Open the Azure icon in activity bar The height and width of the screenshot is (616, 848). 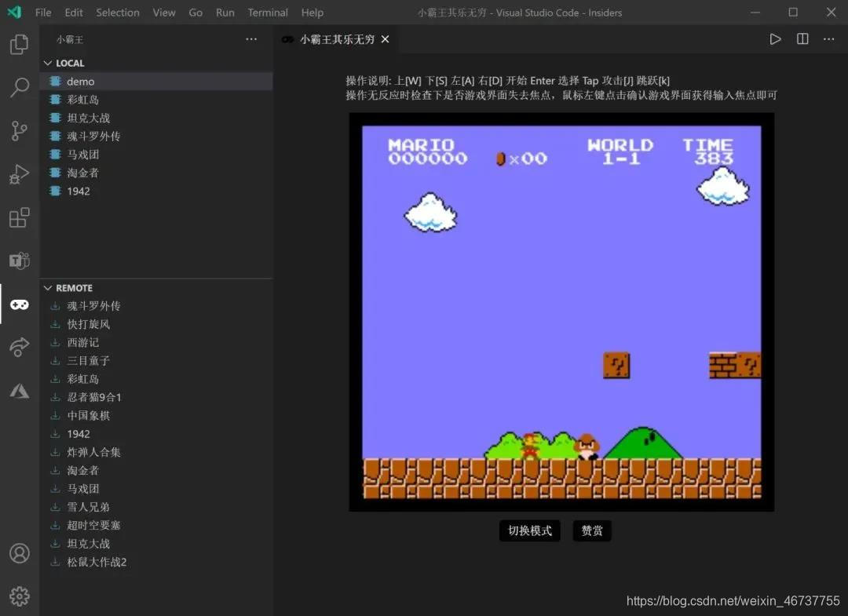pyautogui.click(x=20, y=391)
